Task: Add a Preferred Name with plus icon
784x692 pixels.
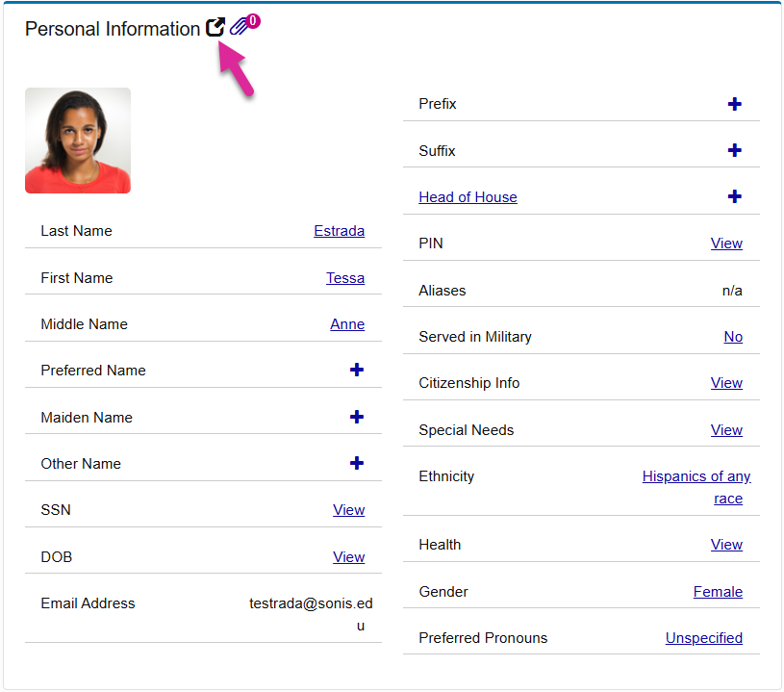Action: click(x=356, y=370)
